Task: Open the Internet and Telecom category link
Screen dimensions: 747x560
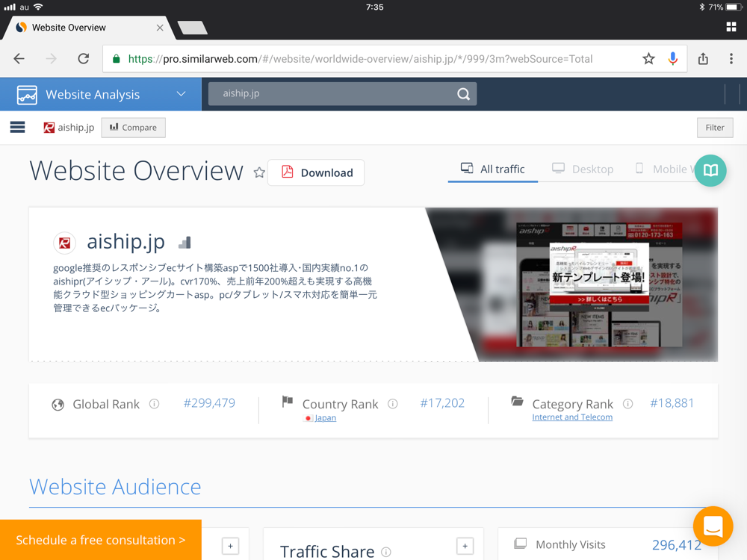Action: (572, 417)
